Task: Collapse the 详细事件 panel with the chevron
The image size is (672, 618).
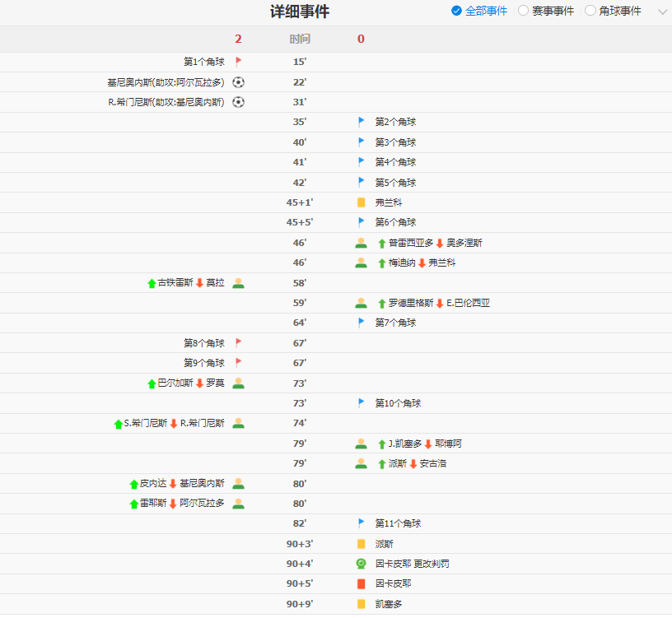Action: pos(663,12)
